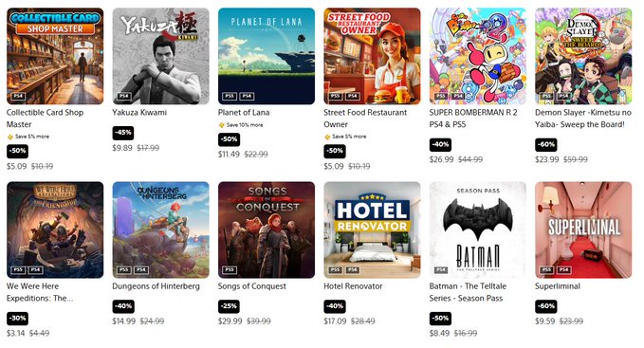The image size is (644, 348).
Task: Click the PS5 badge on Songs of Conquest
Action: point(230,269)
